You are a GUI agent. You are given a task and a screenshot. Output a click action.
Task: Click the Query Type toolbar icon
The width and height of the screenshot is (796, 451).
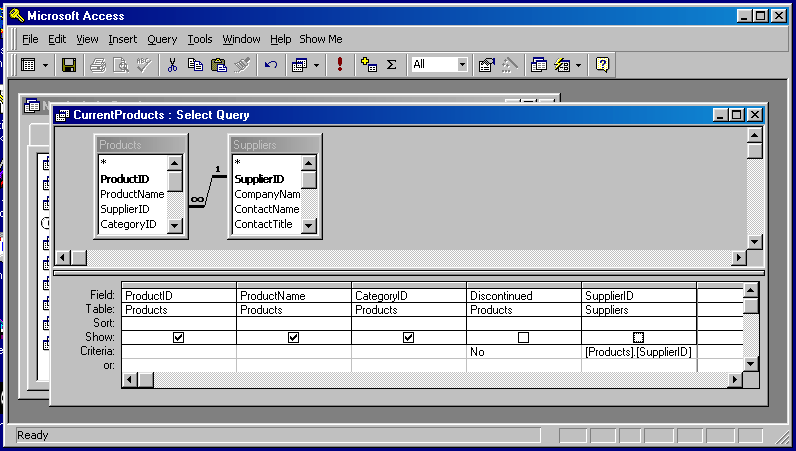[300, 65]
